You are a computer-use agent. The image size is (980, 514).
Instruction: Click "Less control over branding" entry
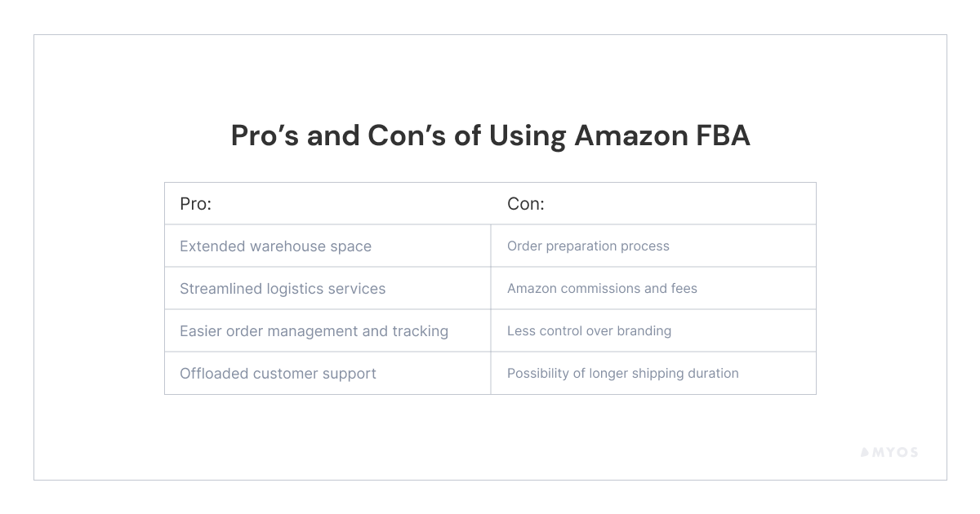(x=589, y=331)
